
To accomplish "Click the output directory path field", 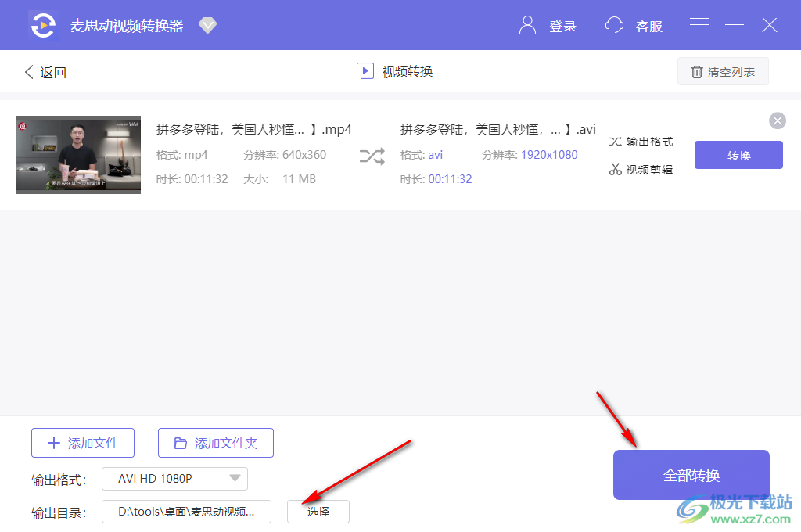I will tap(186, 512).
